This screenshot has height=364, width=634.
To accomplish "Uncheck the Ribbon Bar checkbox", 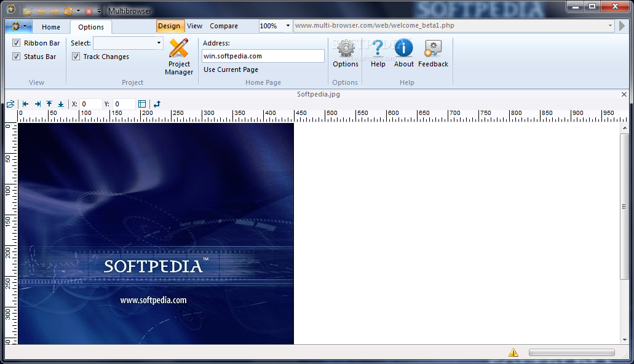I will (x=16, y=43).
